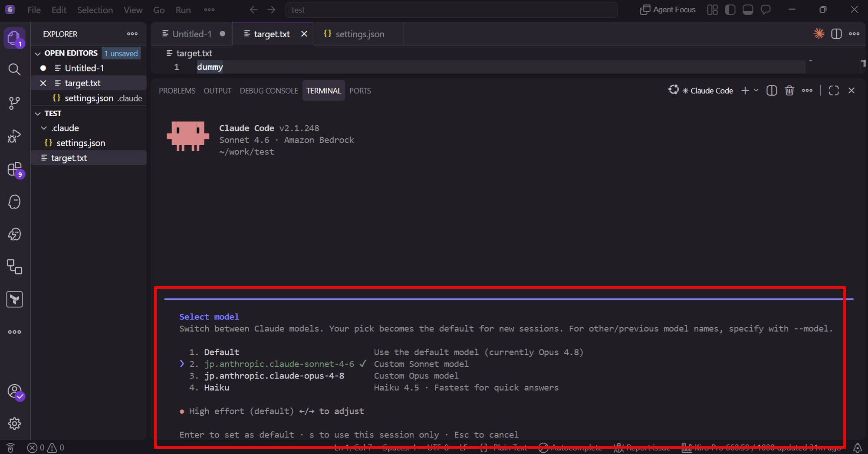The height and width of the screenshot is (454, 868).
Task: Open the title bar overflow menu
Action: click(209, 10)
